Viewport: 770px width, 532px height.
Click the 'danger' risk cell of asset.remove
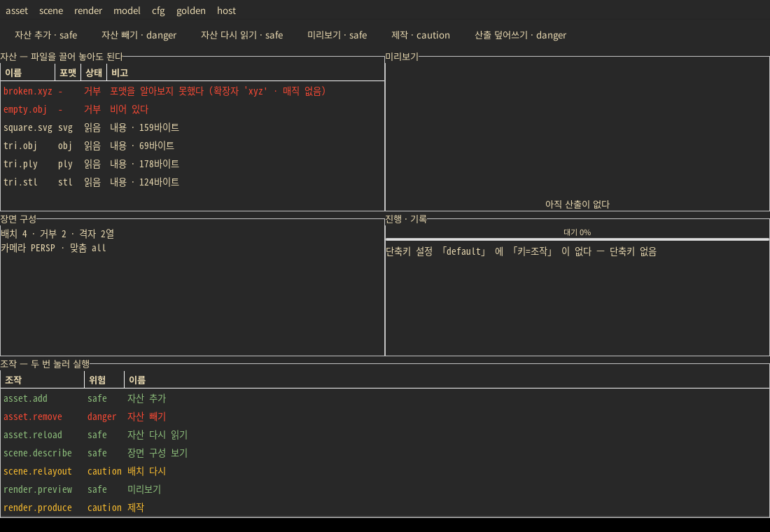101,416
